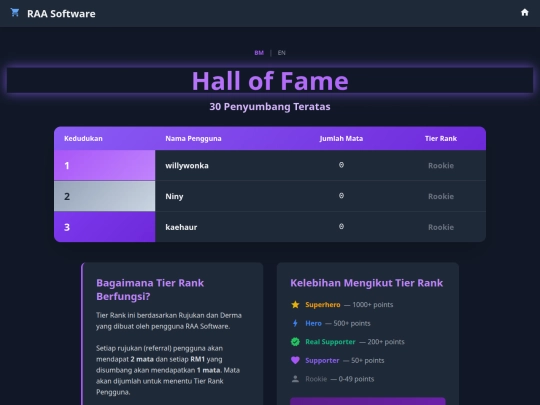Click the 50+ points text
The image size is (540, 405).
(x=367, y=361)
